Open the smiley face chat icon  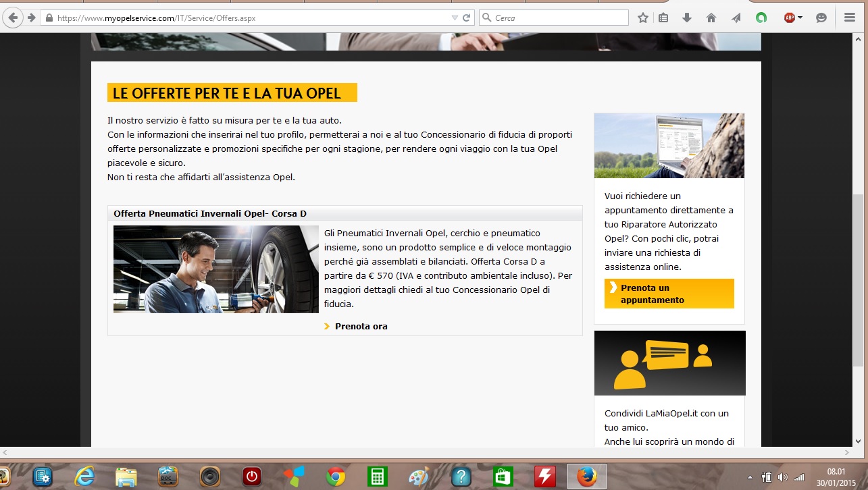(x=821, y=18)
